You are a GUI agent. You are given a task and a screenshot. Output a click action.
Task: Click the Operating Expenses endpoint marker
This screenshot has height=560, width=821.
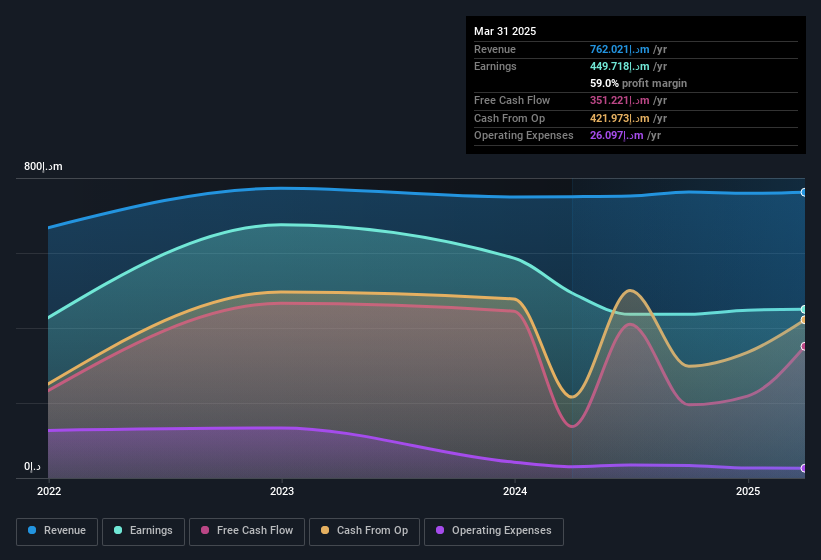804,468
